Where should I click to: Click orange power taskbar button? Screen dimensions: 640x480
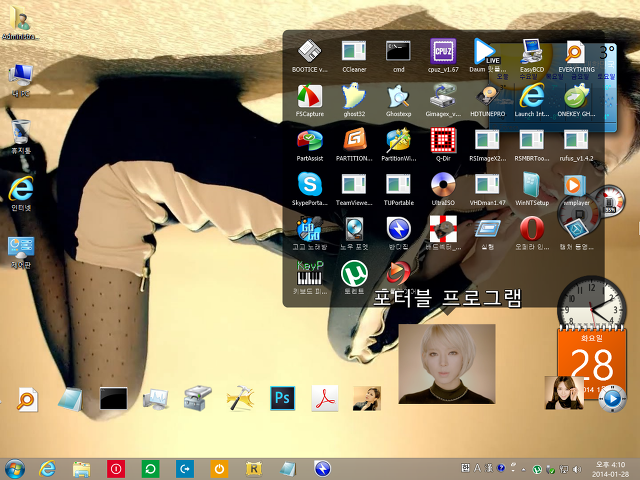pos(219,469)
